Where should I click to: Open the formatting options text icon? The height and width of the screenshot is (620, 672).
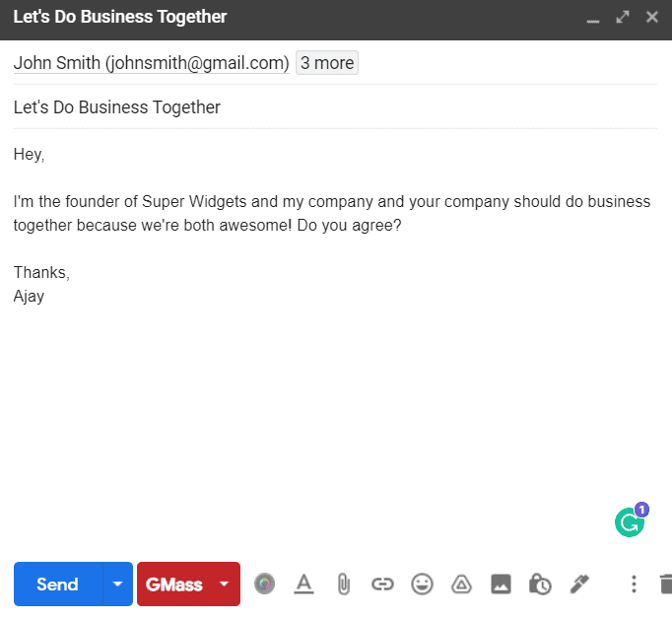point(303,584)
